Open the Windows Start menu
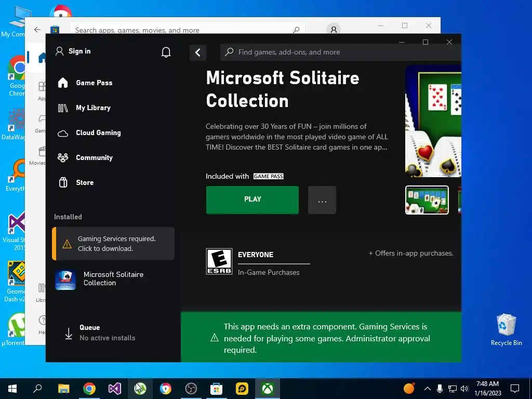This screenshot has height=399, width=532. 12,389
